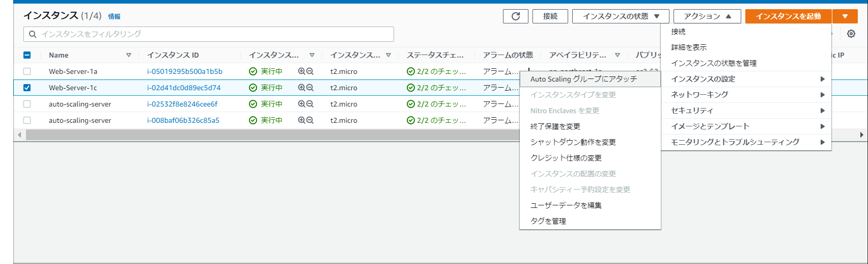The width and height of the screenshot is (868, 264).
Task: Zoom in on Web-Server-1a state
Action: pyautogui.click(x=301, y=71)
